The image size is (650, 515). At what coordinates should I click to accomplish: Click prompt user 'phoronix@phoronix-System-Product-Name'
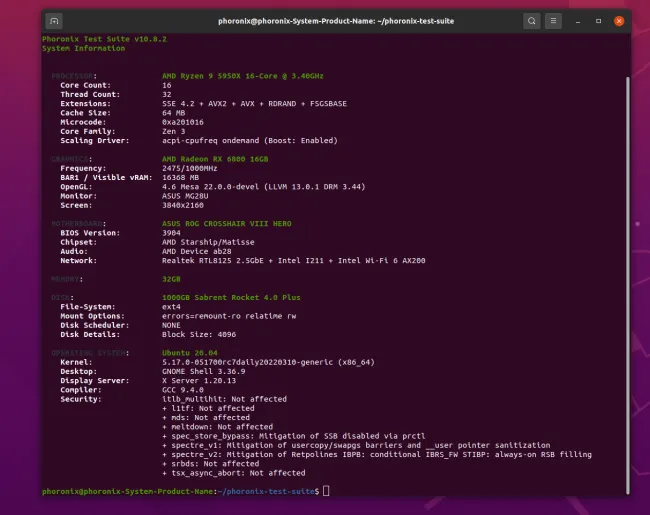(x=127, y=491)
